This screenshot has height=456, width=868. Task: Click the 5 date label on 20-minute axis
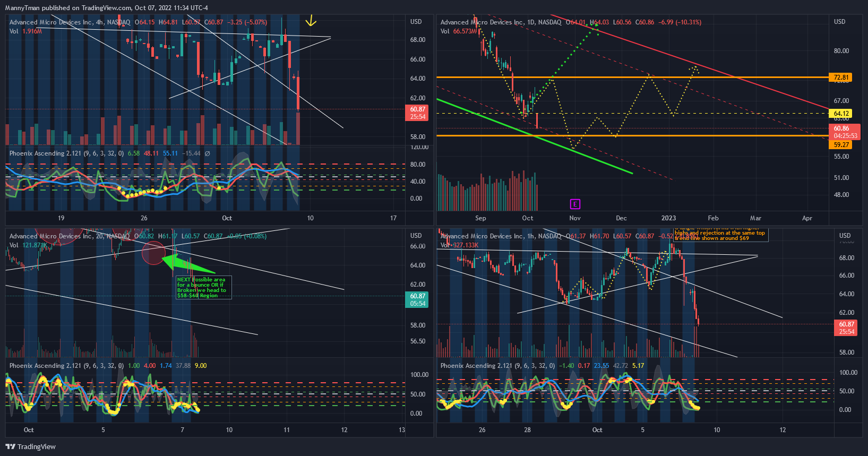(x=103, y=430)
